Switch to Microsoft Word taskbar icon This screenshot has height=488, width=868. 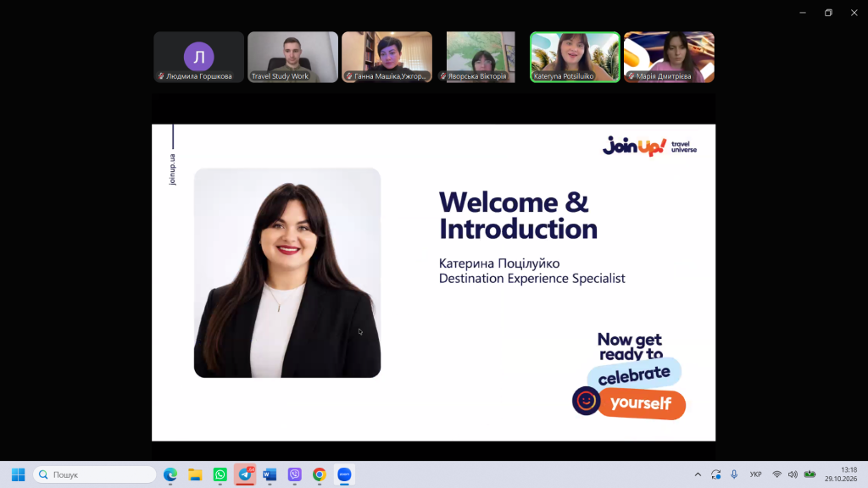[x=270, y=474]
